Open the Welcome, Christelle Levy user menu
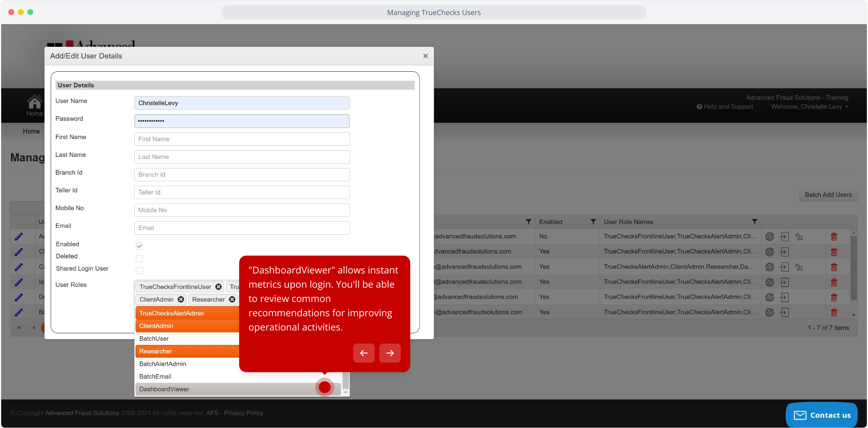 pos(809,107)
